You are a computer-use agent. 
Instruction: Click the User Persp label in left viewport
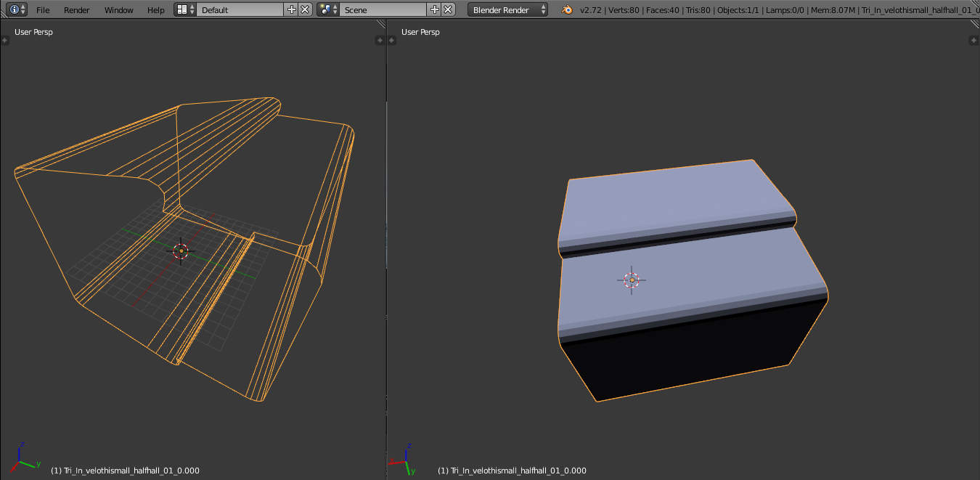pos(33,32)
